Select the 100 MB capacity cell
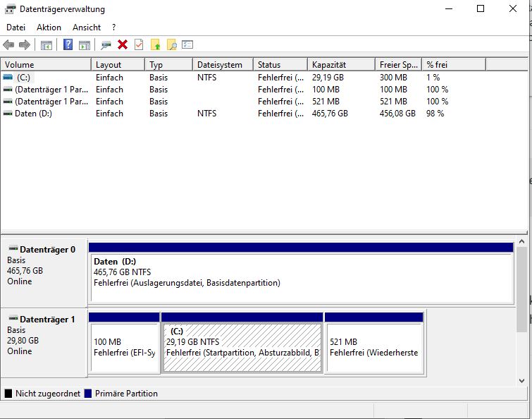Image resolution: width=532 pixels, height=419 pixels. pos(326,90)
